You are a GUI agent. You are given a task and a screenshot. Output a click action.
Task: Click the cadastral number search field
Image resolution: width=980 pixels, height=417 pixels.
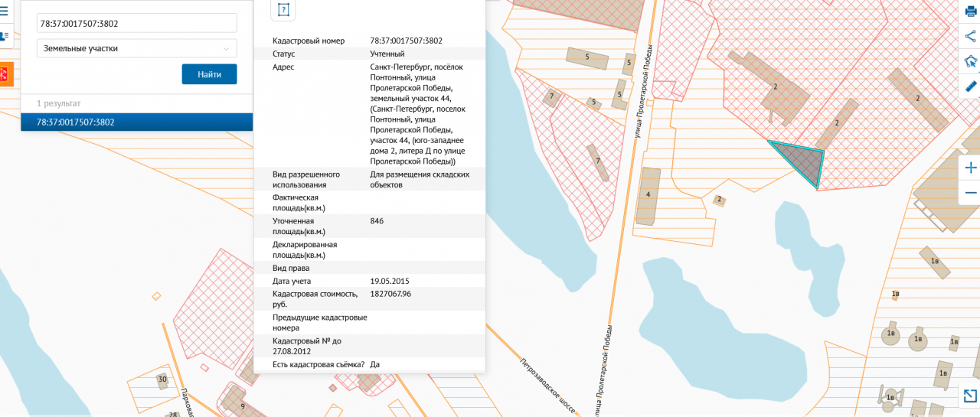pyautogui.click(x=136, y=23)
